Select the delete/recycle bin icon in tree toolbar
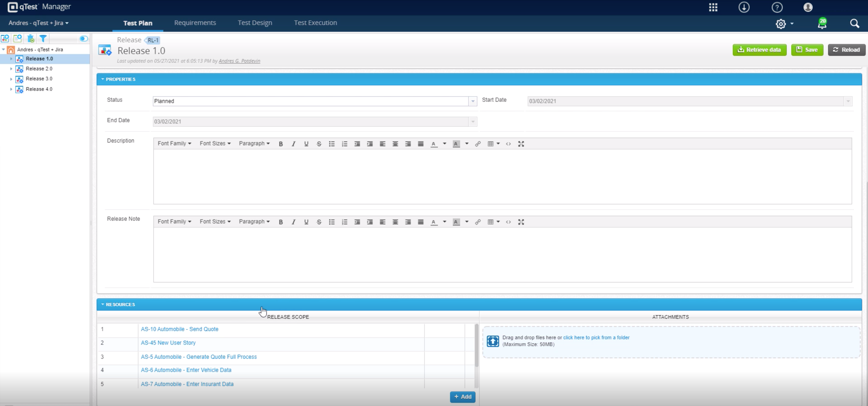Image resolution: width=868 pixels, height=406 pixels. click(x=30, y=38)
